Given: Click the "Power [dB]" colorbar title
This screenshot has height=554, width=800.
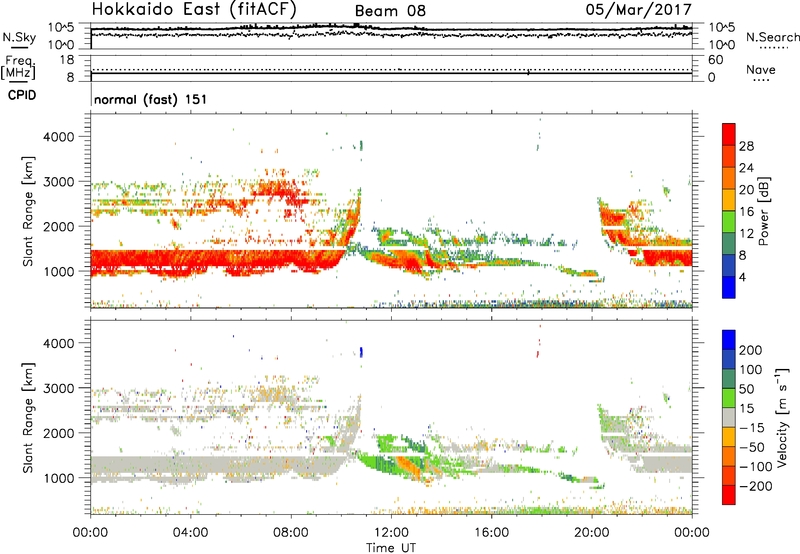Looking at the screenshot, I should tap(764, 211).
